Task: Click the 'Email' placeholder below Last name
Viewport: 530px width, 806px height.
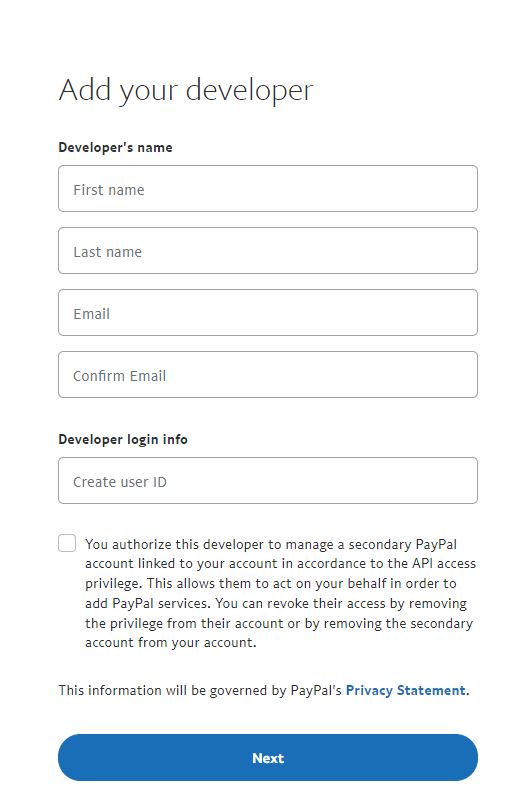Action: click(92, 314)
